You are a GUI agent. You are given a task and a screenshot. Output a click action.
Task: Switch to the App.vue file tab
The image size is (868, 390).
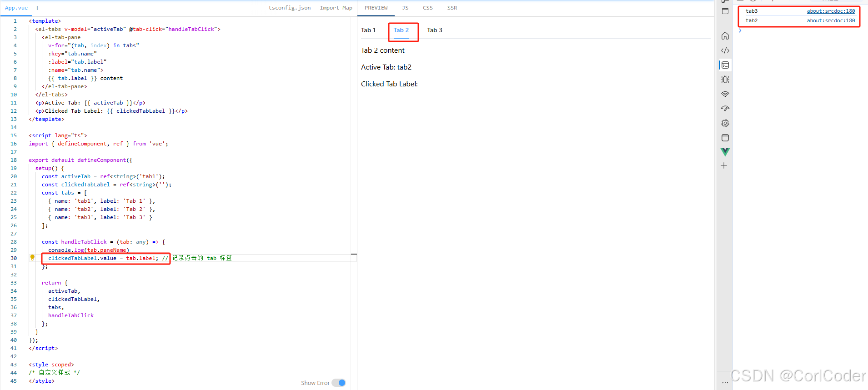pos(16,8)
